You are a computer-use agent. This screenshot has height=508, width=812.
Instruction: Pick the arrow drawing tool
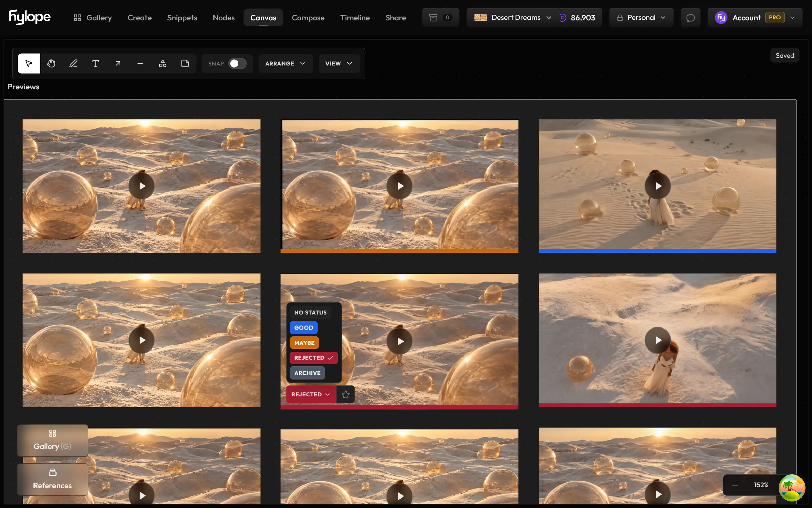point(118,63)
